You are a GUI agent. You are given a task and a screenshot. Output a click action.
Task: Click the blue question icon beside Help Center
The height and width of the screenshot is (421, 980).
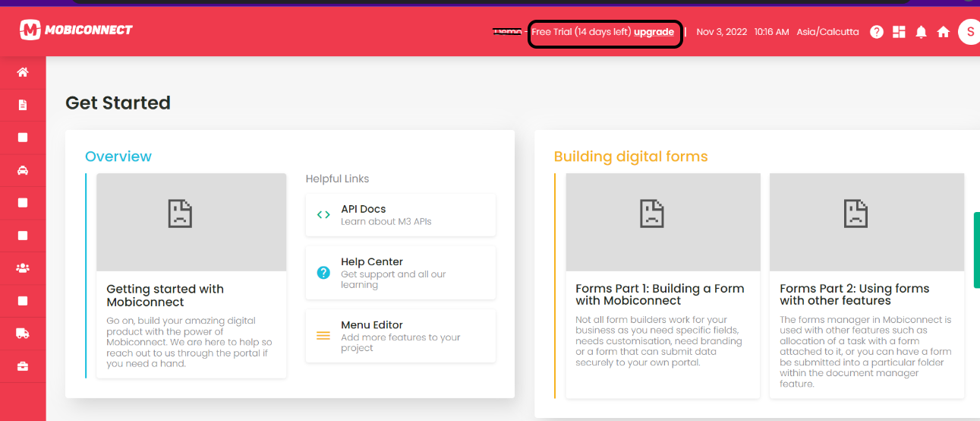(323, 272)
